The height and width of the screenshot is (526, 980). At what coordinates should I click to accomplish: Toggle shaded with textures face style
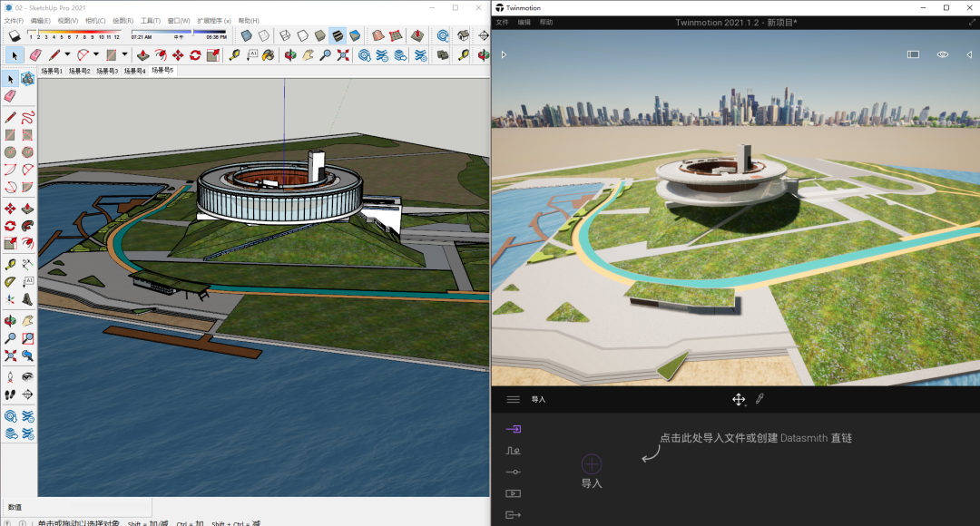[x=337, y=36]
